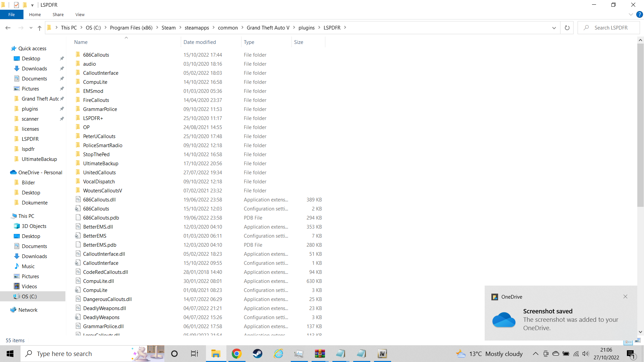Image resolution: width=644 pixels, height=362 pixels.
Task: Toggle pin on Downloads quick access
Action: [x=62, y=68]
